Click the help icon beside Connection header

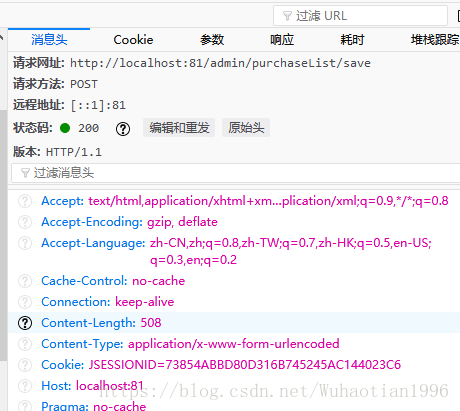point(25,302)
